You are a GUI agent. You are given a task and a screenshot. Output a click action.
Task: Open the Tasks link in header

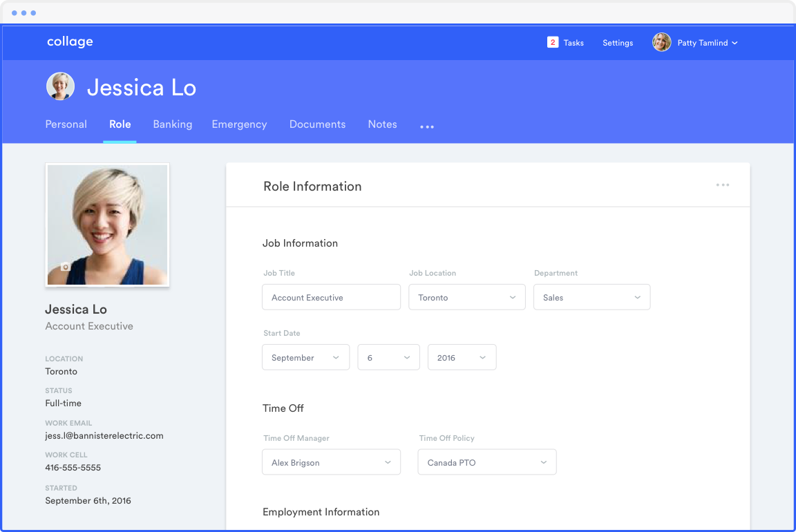click(x=574, y=43)
